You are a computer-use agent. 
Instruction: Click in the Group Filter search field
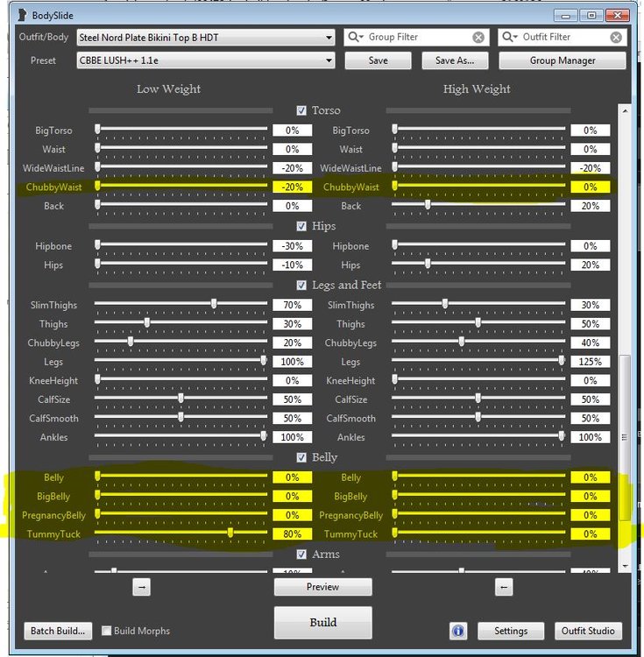(x=418, y=38)
